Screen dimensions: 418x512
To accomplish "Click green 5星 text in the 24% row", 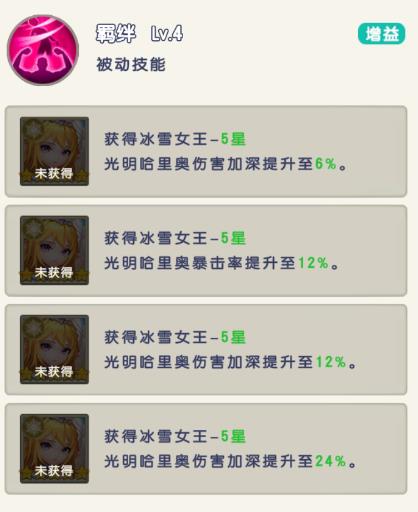I will click(233, 436).
